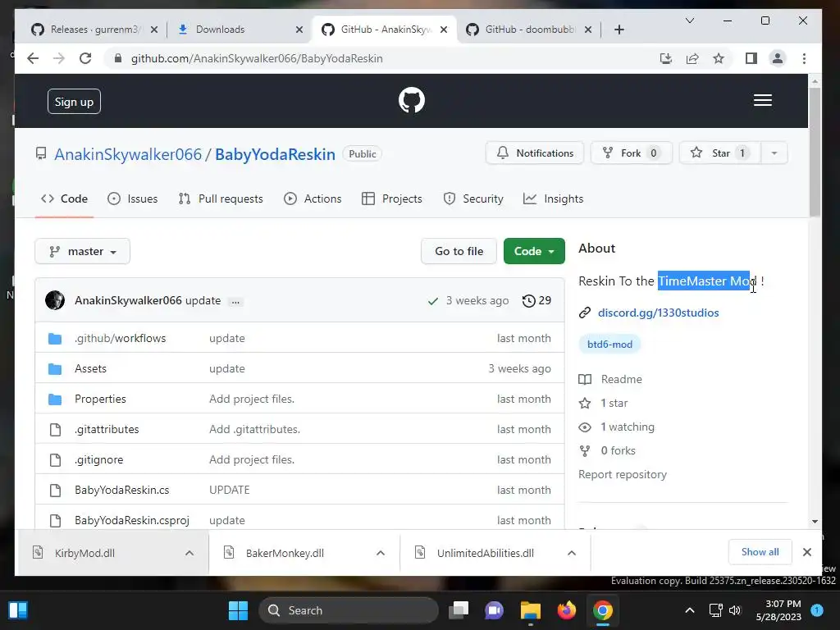Open the Security tab
840x630 pixels.
point(473,199)
